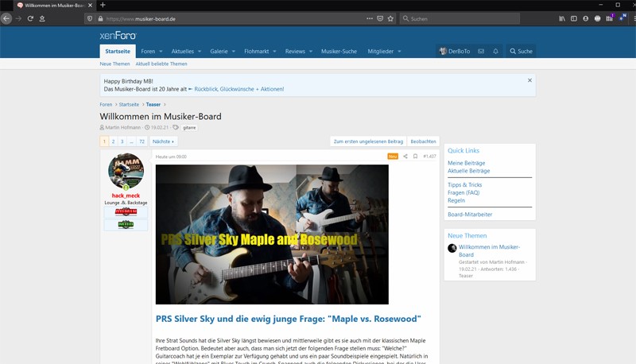The width and height of the screenshot is (636, 364).
Task: Go to page 2 of the thread
Action: (113, 141)
